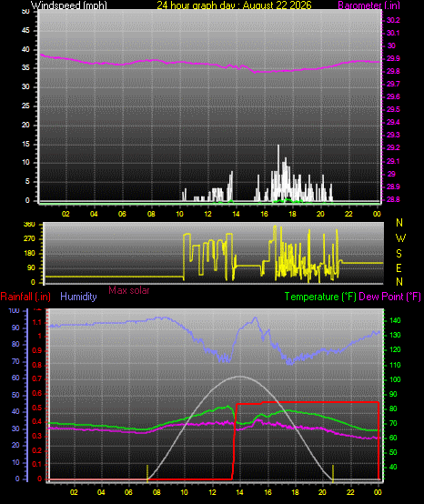Viewport: 424px width, 504px height.
Task: Click the graph title "24 hour graph day : August 22 2026"
Action: click(234, 5)
